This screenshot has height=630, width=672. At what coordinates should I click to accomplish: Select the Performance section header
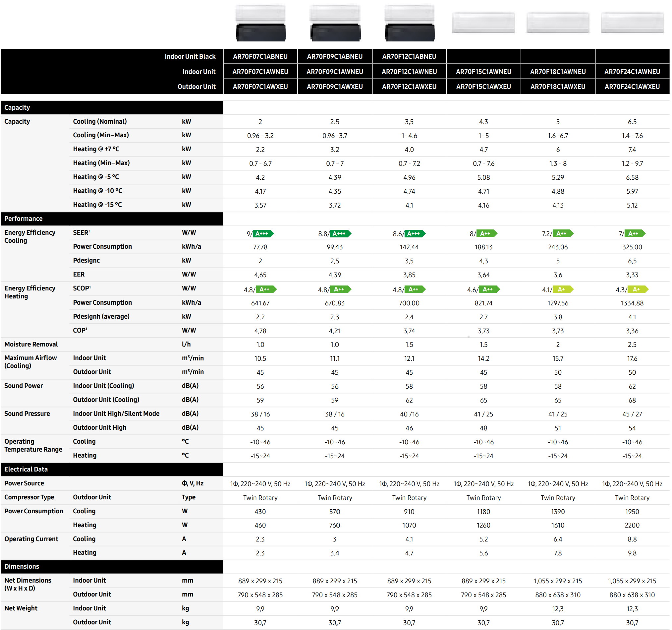(x=112, y=219)
